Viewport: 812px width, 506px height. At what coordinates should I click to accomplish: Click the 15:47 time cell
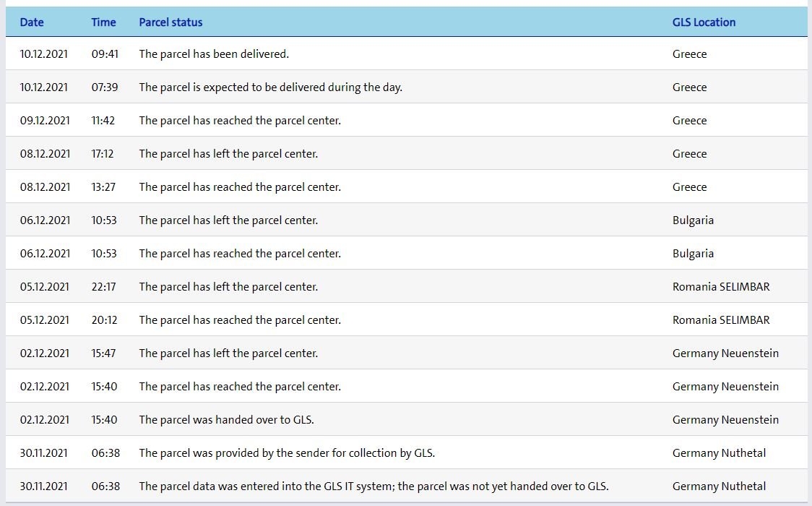[103, 353]
